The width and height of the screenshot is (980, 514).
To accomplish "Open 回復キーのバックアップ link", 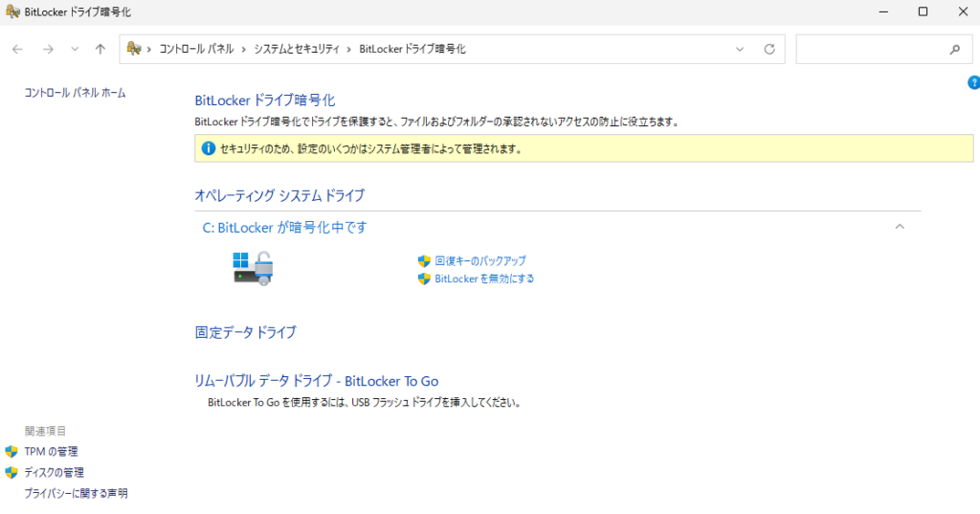I will (x=480, y=260).
